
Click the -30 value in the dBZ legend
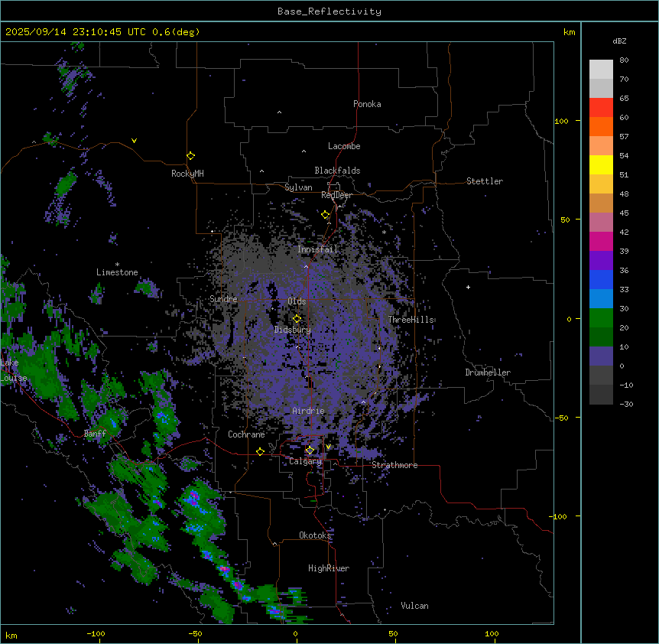(626, 405)
